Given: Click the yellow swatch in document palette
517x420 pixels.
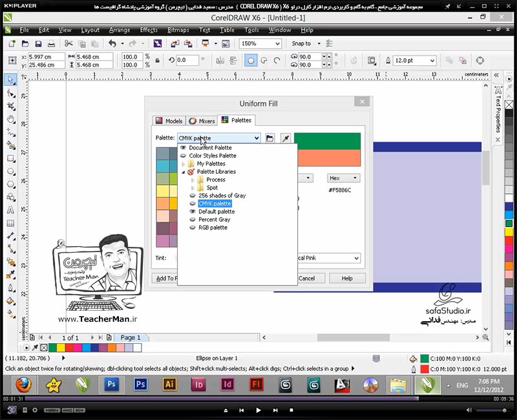Looking at the screenshot, I should (61, 348).
